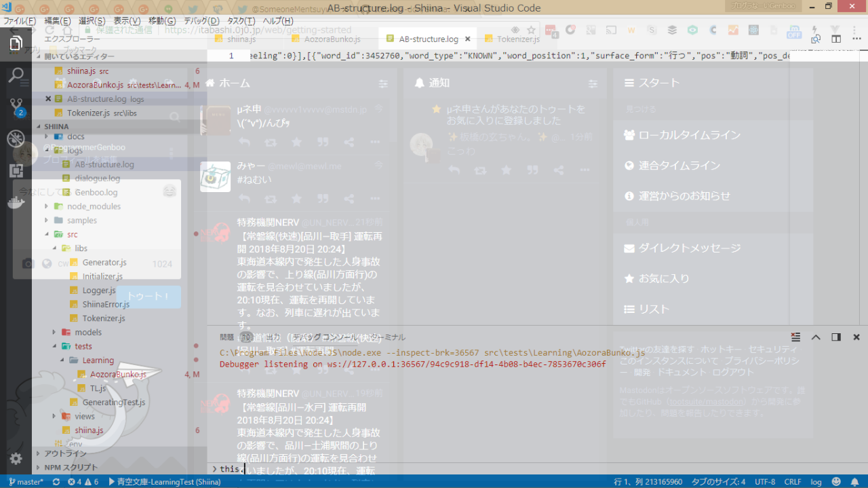Open notifications bell in status bar
868x488 pixels.
(x=854, y=482)
